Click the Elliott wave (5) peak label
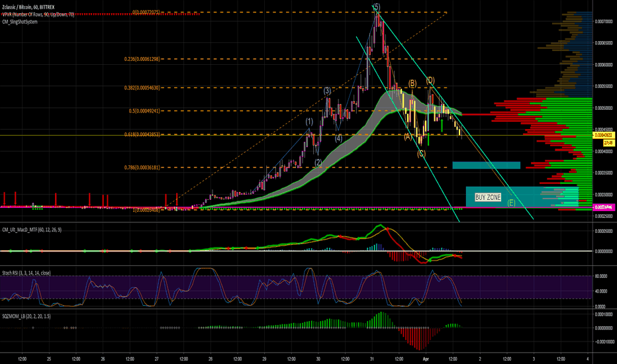 (377, 7)
